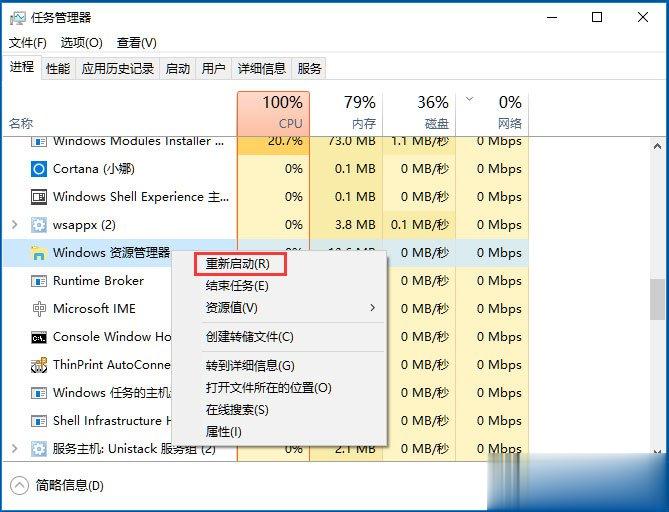Image resolution: width=669 pixels, height=512 pixels.
Task: Switch to the 用户 tab
Action: pyautogui.click(x=214, y=68)
